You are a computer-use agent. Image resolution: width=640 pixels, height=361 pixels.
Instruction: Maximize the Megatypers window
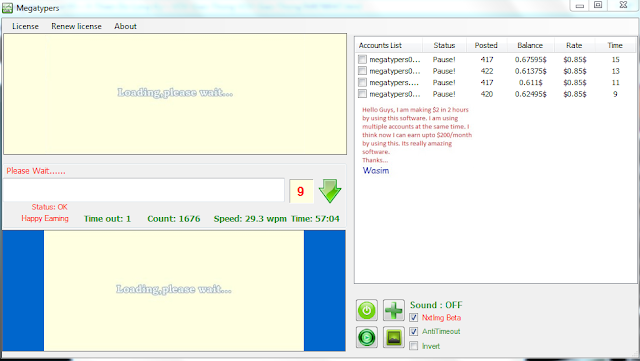[x=598, y=5]
